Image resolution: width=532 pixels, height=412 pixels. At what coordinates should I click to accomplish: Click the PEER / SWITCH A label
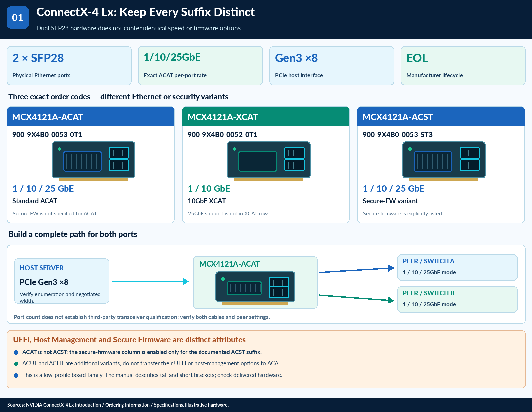pyautogui.click(x=428, y=261)
